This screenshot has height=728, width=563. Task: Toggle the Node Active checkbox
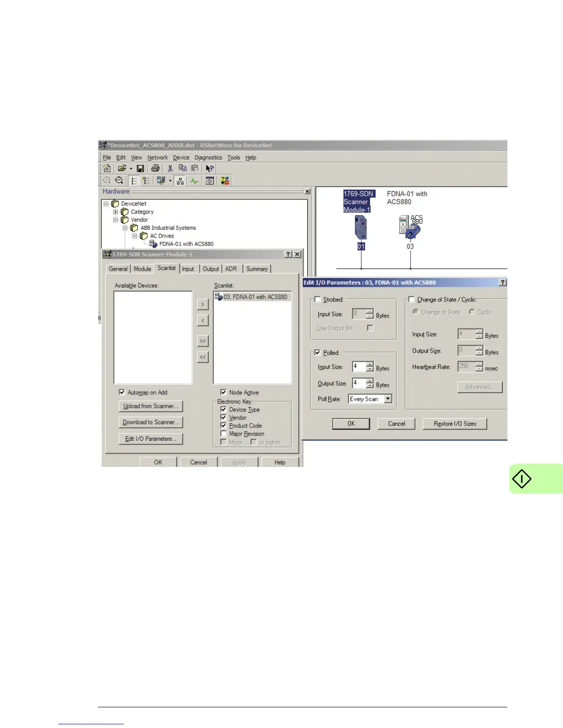point(224,392)
